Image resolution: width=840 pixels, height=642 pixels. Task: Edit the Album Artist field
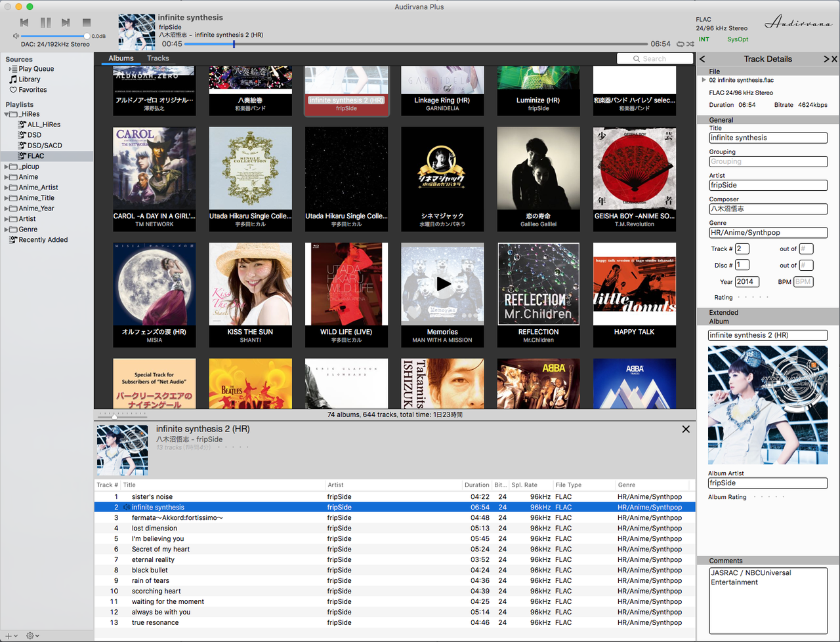(768, 483)
